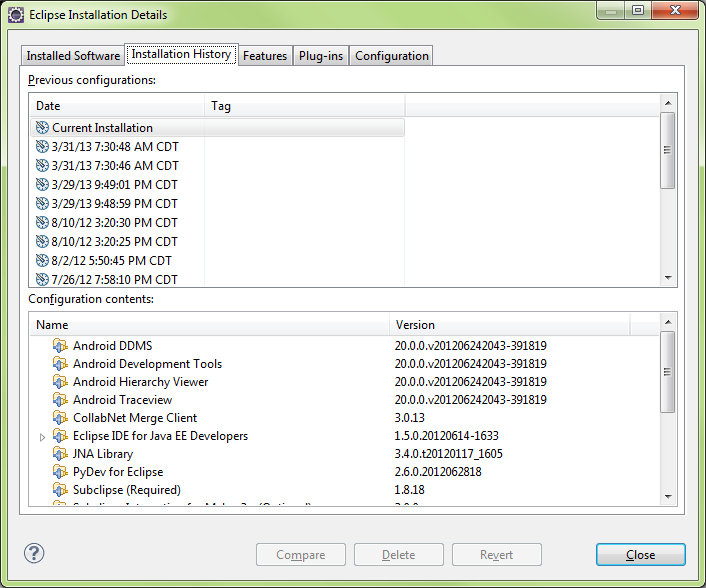
Task: Expand Eclipse IDE for Java EE Developers
Action: 42,437
